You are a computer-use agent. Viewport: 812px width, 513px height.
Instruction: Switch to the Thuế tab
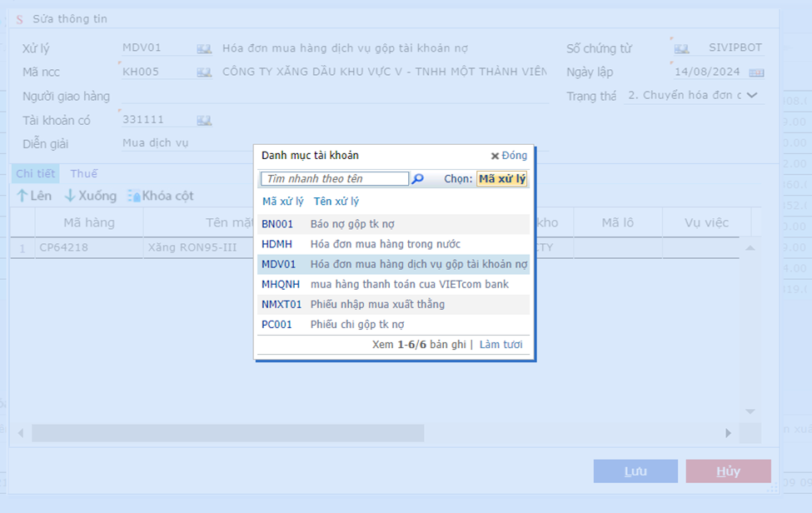pyautogui.click(x=83, y=173)
